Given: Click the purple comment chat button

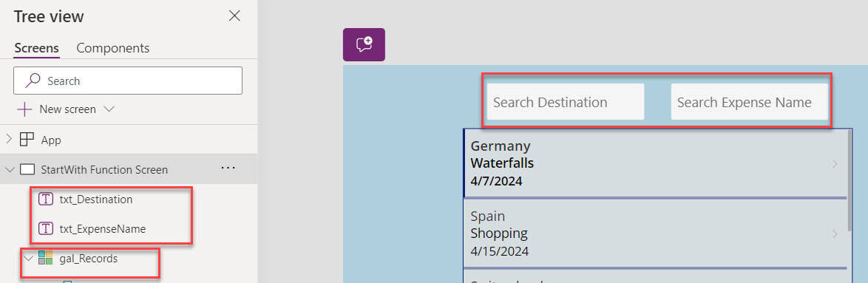Looking at the screenshot, I should click(x=364, y=44).
